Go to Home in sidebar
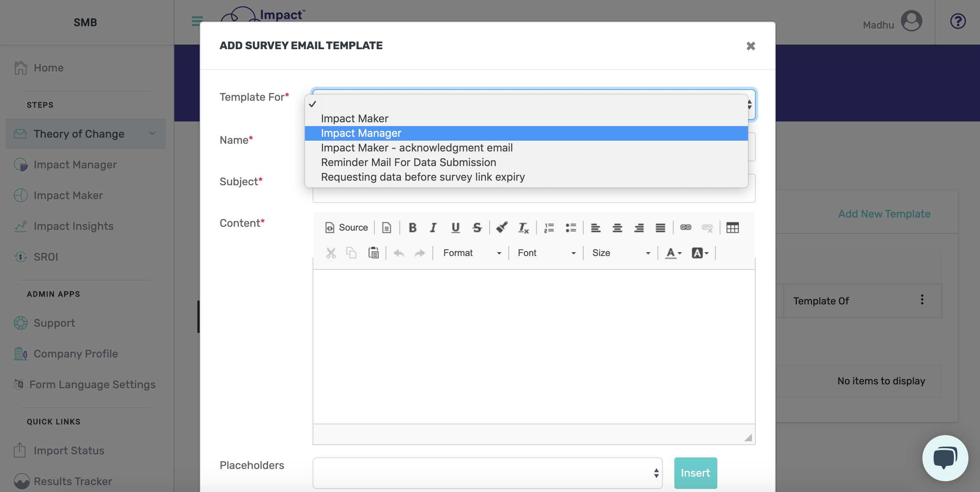Viewport: 980px width, 492px height. click(x=39, y=68)
